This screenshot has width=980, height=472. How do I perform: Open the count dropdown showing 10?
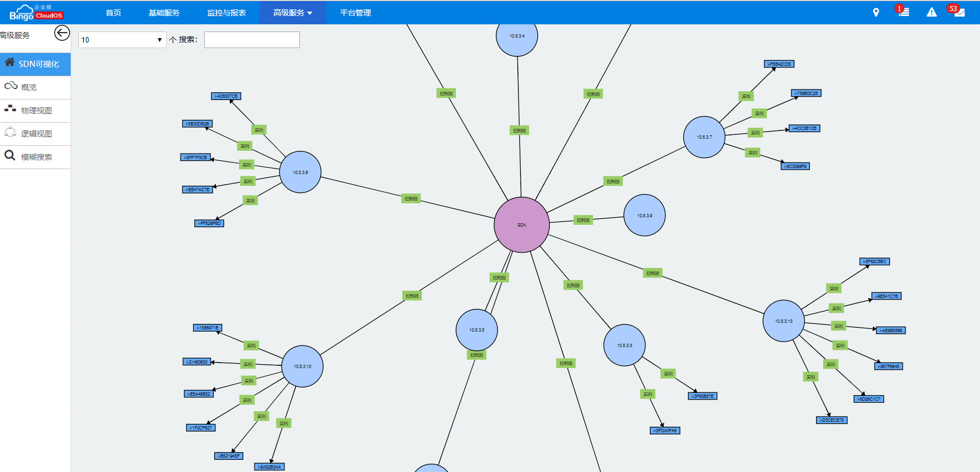(x=122, y=40)
